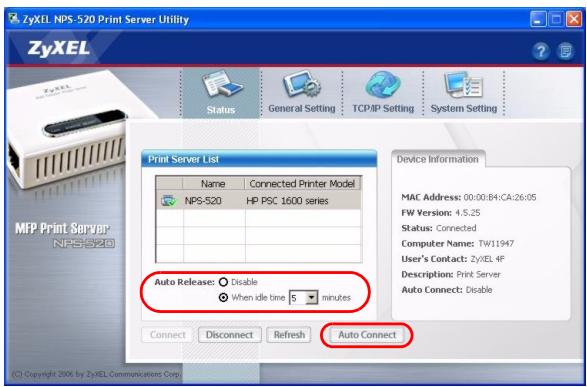Click the HP PSC 1600 series cell
The height and width of the screenshot is (387, 587).
(x=287, y=201)
